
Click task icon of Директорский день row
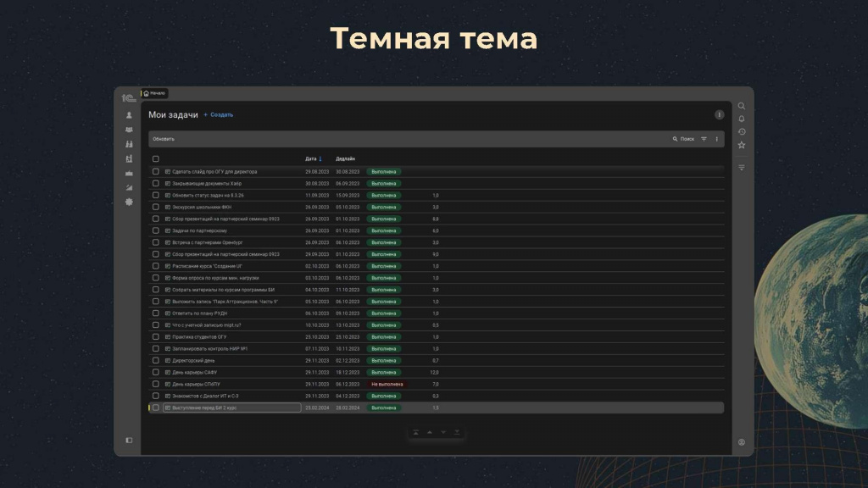pos(168,361)
